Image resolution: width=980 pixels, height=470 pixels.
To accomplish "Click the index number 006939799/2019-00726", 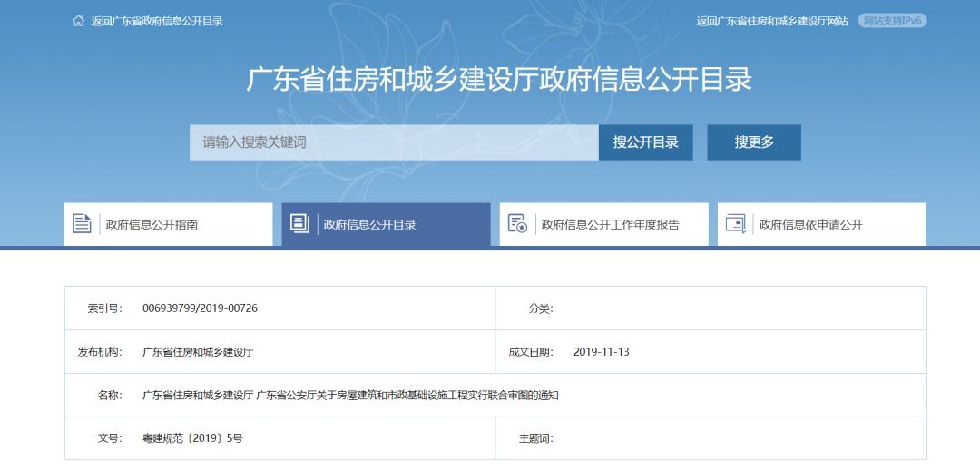I will click(x=200, y=308).
